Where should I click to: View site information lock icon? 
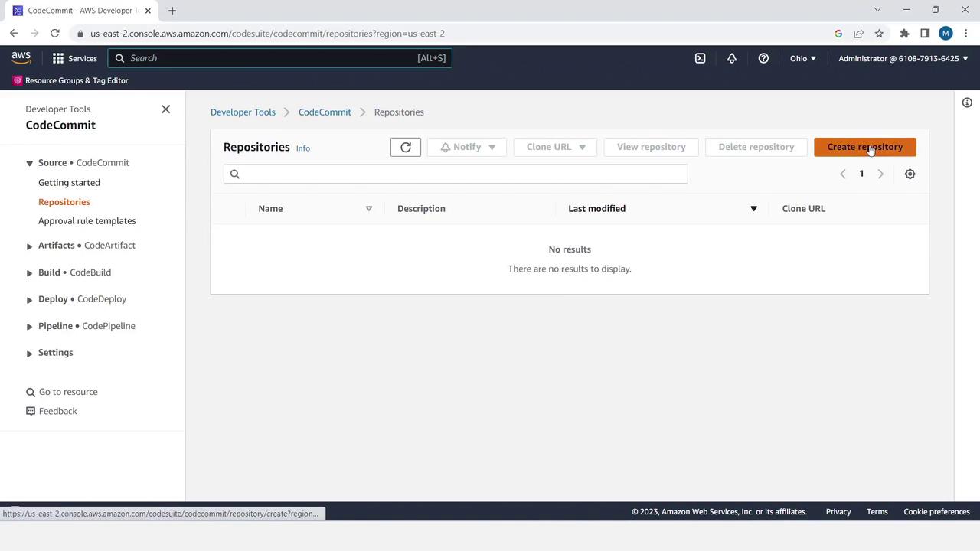pyautogui.click(x=80, y=34)
